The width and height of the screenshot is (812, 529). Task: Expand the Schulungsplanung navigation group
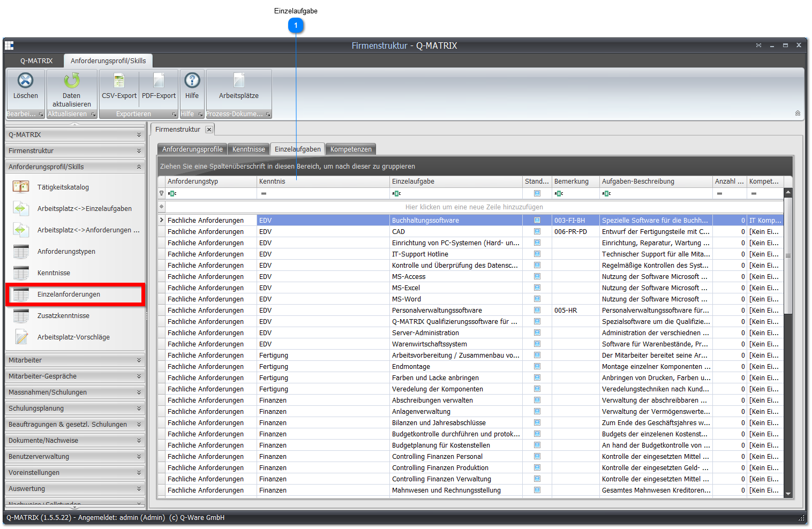pyautogui.click(x=75, y=408)
